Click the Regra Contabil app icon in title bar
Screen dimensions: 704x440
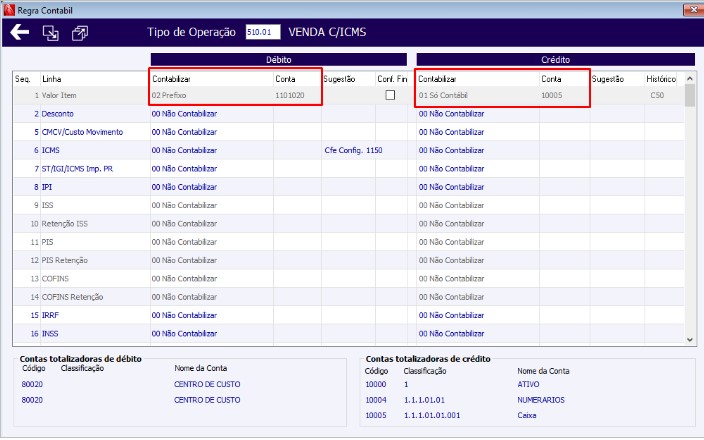tap(9, 10)
